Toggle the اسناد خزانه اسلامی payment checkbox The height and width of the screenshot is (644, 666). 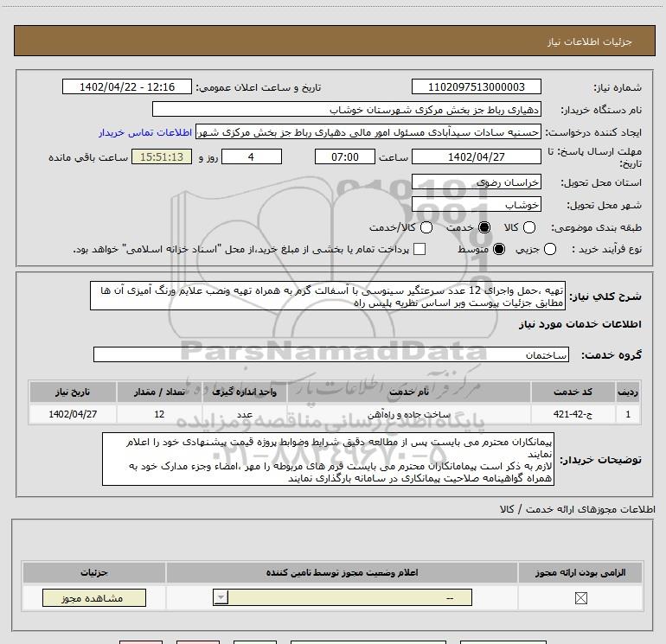coord(419,249)
